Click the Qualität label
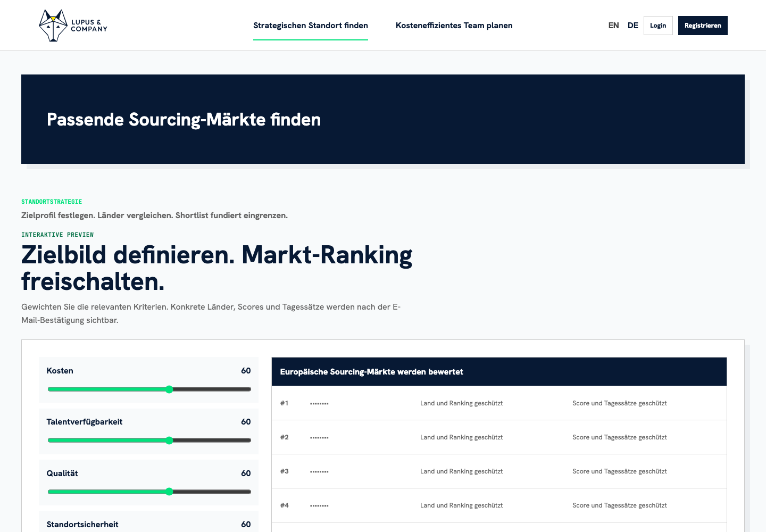 pos(62,473)
